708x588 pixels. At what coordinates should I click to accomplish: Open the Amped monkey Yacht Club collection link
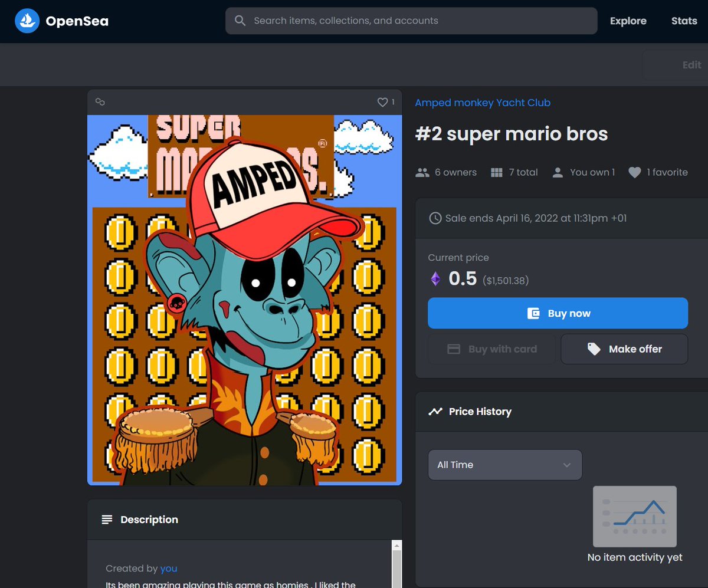(x=483, y=103)
